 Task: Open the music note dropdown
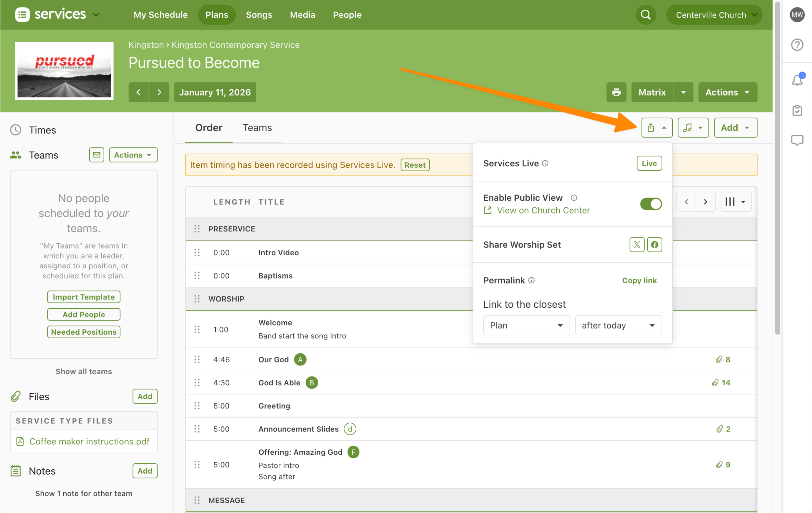coord(693,127)
